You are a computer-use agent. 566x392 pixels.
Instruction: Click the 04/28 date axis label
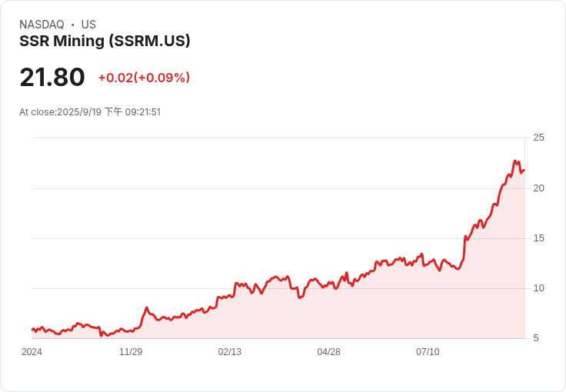328,352
